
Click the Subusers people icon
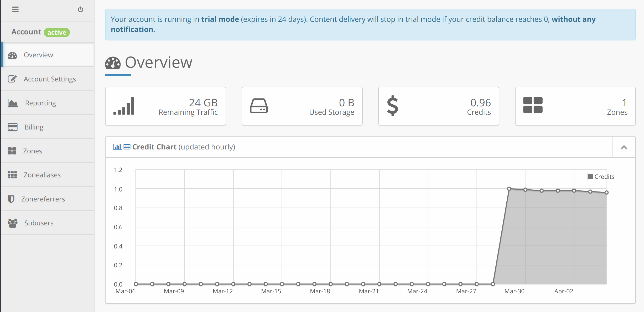click(12, 223)
